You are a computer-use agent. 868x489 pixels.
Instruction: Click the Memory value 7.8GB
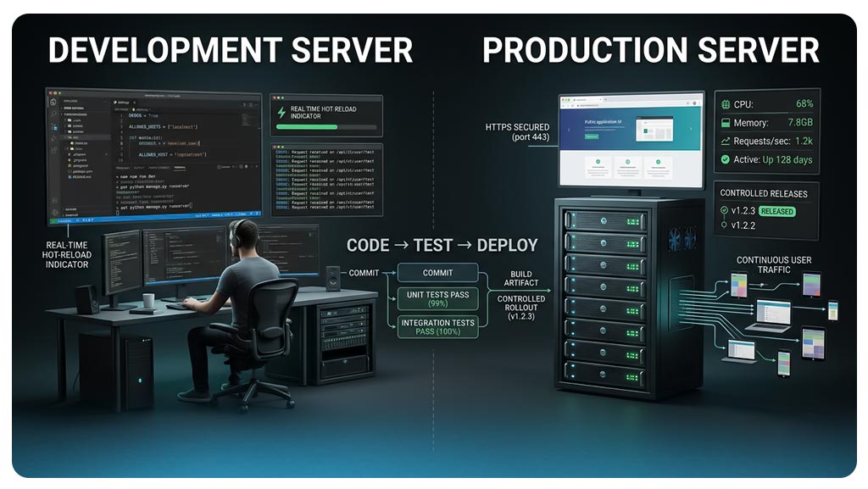tap(800, 122)
